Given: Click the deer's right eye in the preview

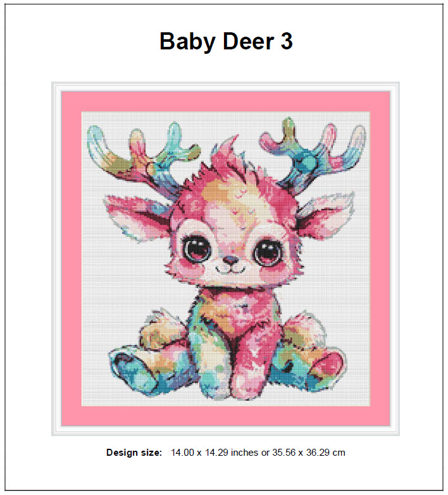Looking at the screenshot, I should (268, 252).
